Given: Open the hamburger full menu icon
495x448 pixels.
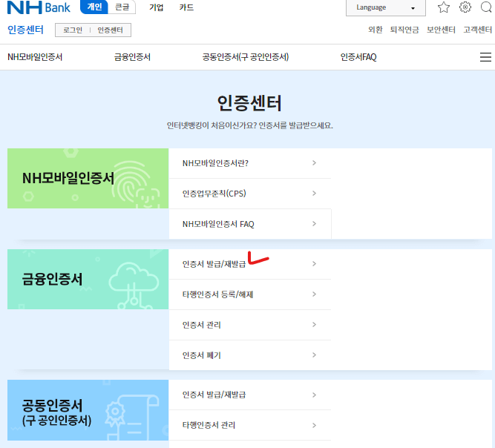Looking at the screenshot, I should point(485,57).
